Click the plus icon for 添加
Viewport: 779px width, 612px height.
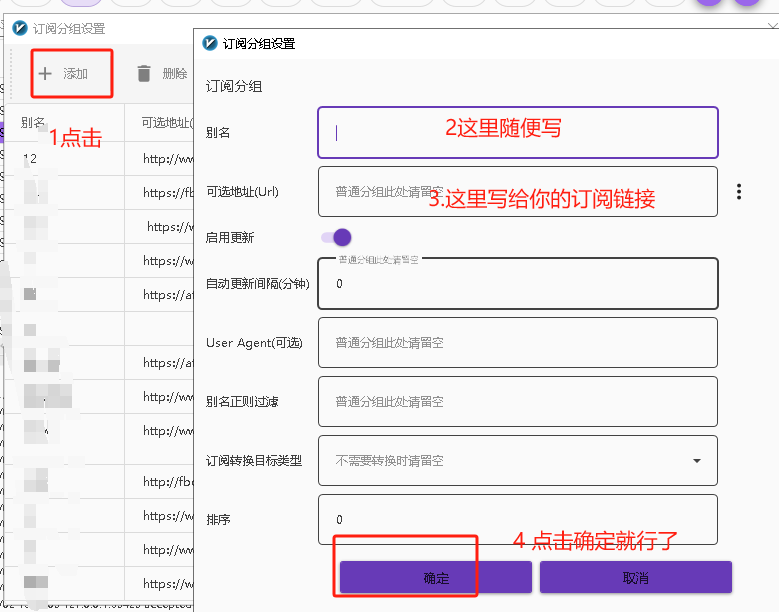tap(45, 74)
